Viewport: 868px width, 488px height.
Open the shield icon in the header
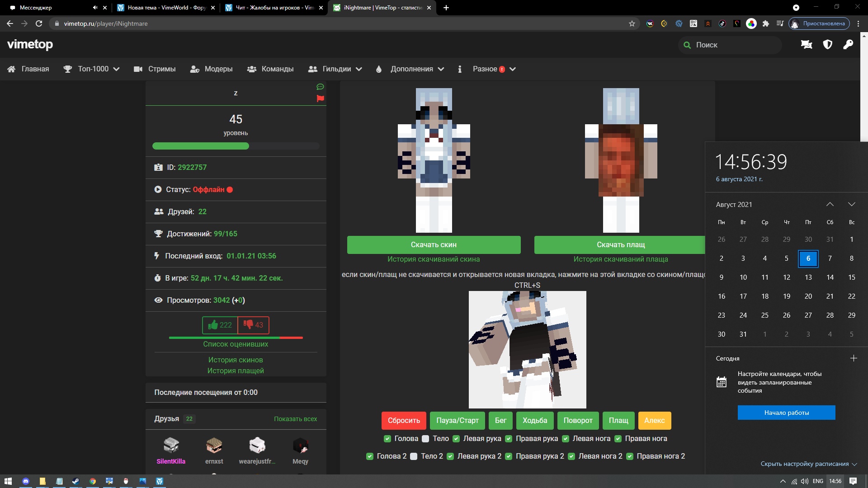pyautogui.click(x=827, y=45)
